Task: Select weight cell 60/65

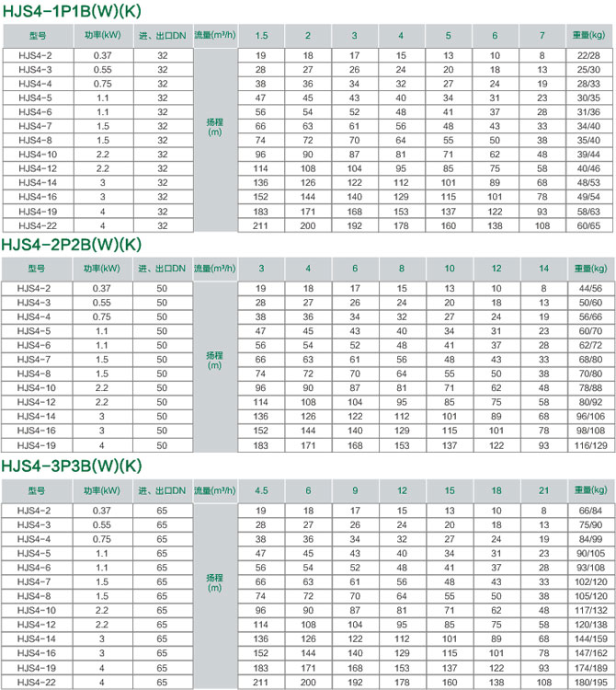Action: coord(588,225)
